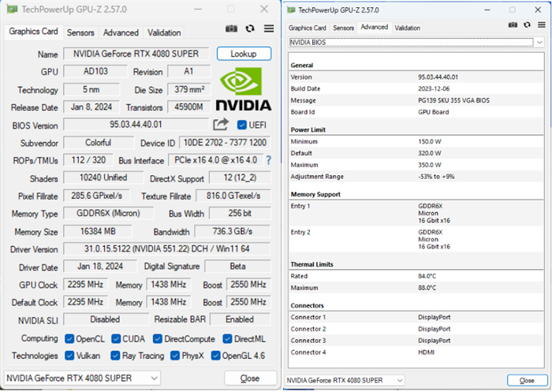Screen dimensions: 552x392
Task: Toggle the UEFI checkbox
Action: coord(242,125)
